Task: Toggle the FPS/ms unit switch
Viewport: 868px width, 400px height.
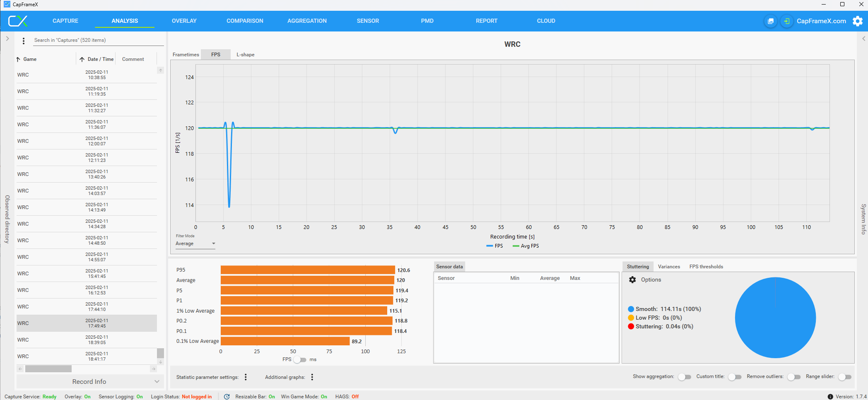Action: click(300, 360)
